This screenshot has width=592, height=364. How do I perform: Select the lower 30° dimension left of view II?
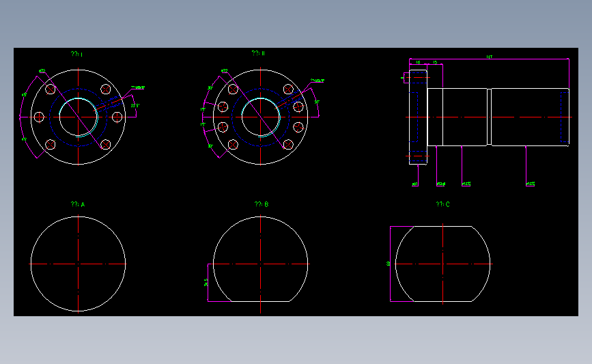(x=210, y=146)
